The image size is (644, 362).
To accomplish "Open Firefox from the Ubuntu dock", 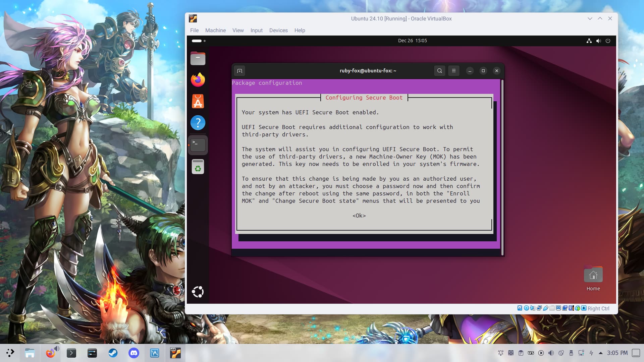I will 198,80.
